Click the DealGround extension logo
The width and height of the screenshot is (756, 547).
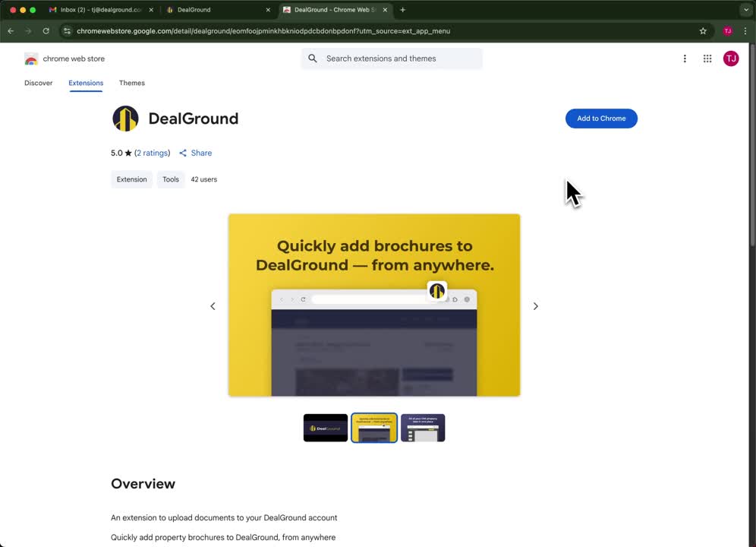[x=125, y=119]
